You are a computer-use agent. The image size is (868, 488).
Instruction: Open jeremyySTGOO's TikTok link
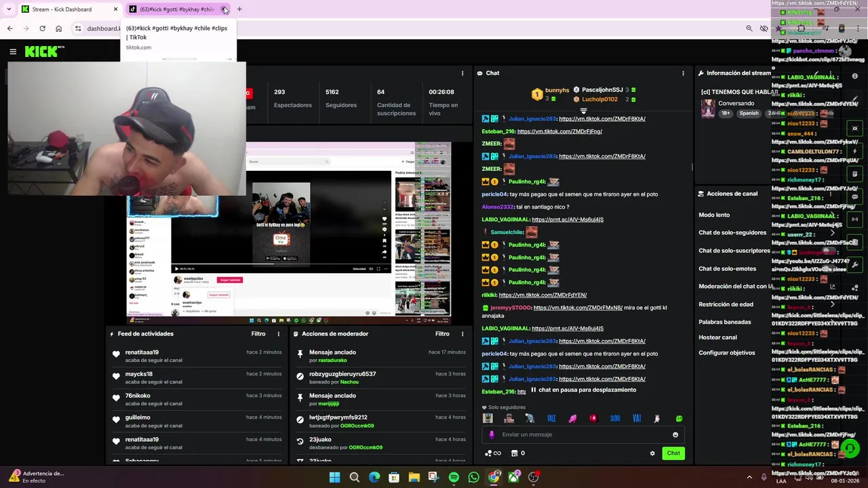[578, 308]
